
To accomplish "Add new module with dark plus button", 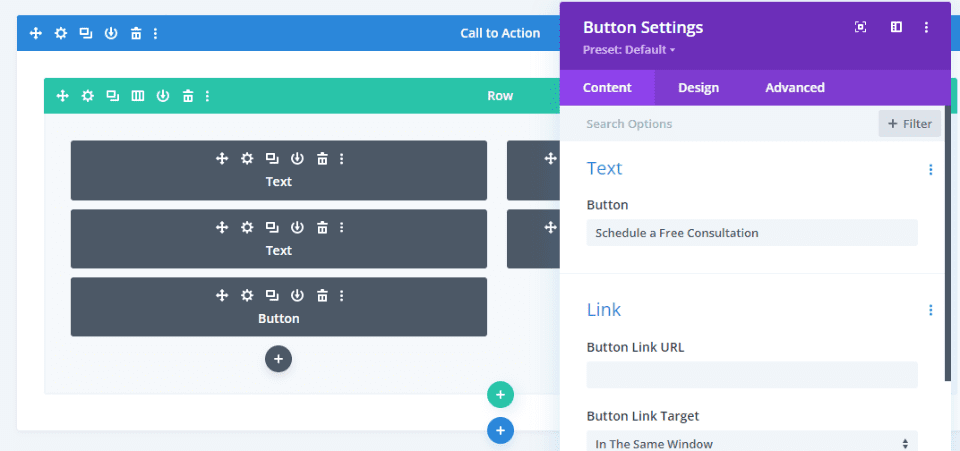I will coord(279,359).
